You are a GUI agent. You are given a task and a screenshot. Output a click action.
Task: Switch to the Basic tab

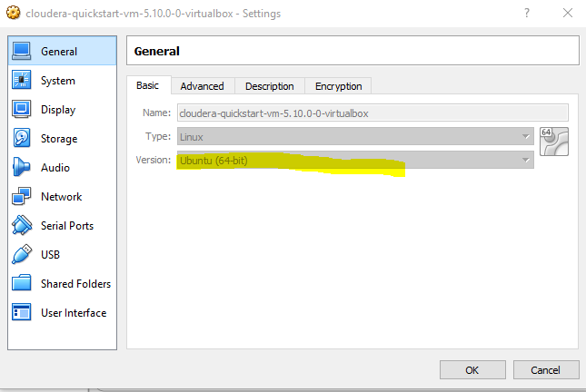click(147, 85)
